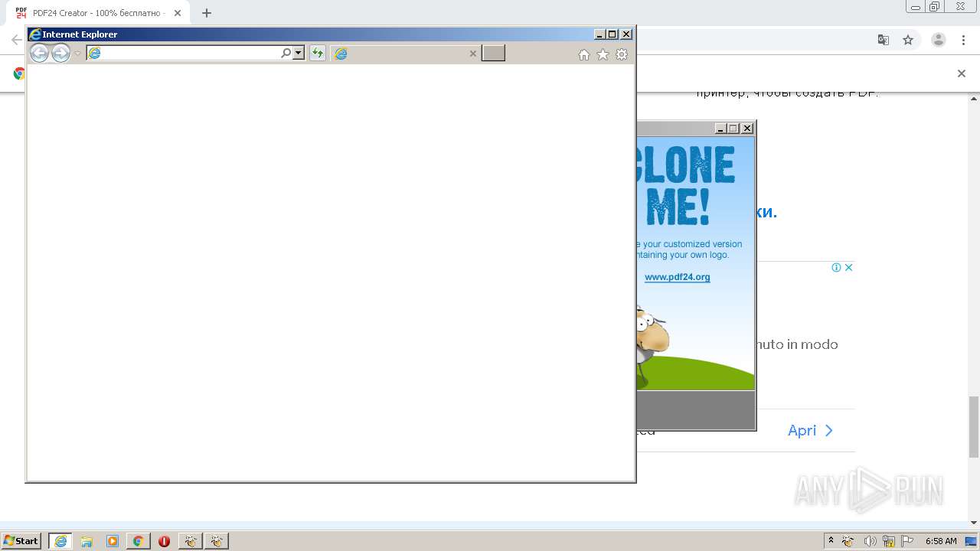
Task: Go to IE Home page icon
Action: pyautogui.click(x=584, y=54)
